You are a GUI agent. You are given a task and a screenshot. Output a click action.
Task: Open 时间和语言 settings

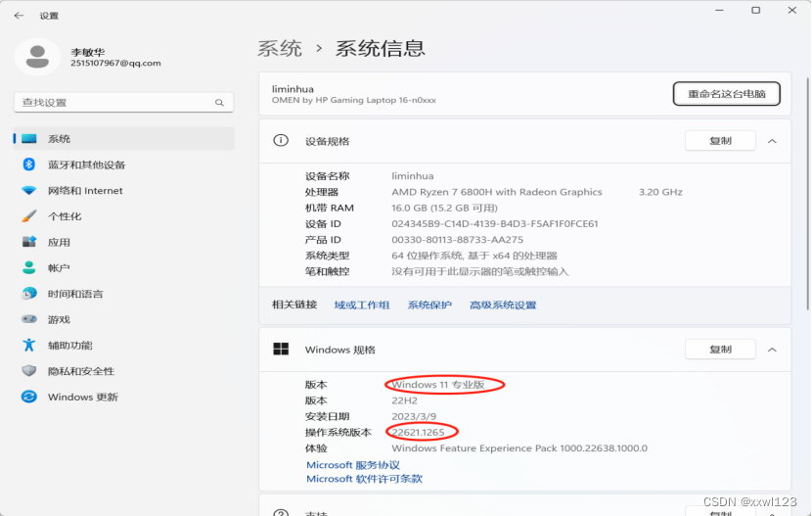[124, 293]
